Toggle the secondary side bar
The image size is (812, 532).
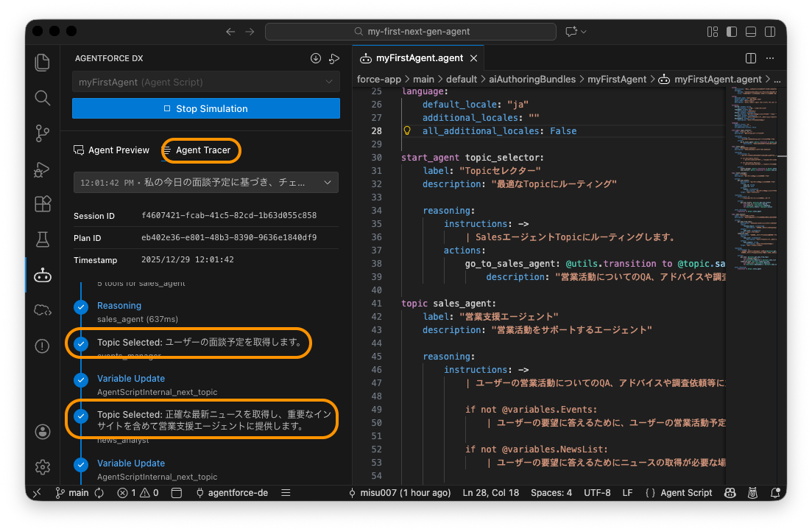[770, 32]
